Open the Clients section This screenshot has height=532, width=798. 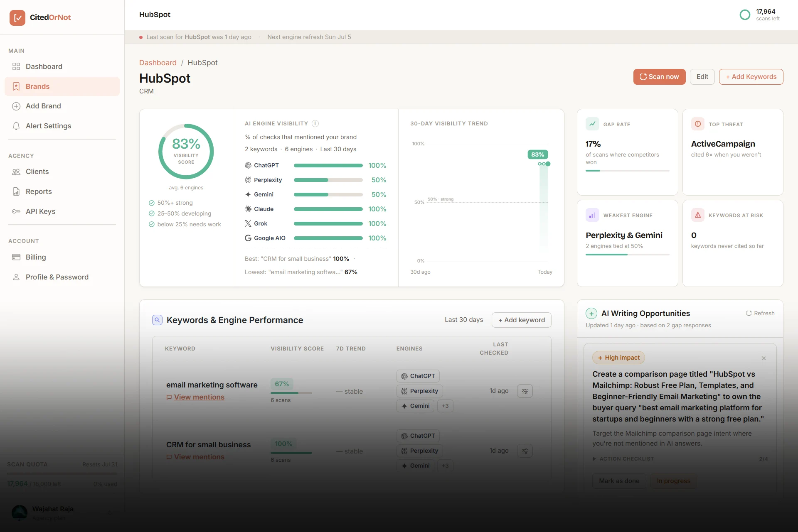62,172
